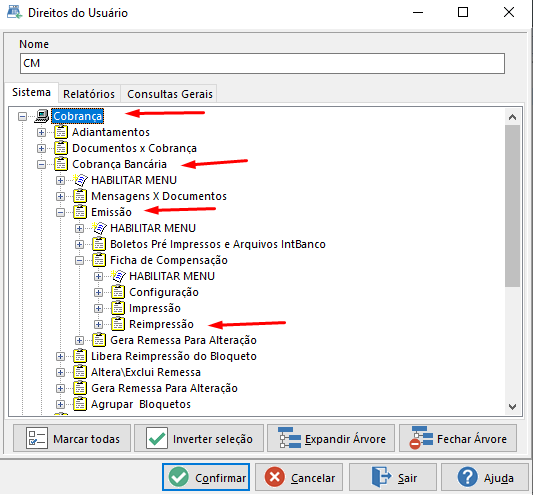Viewport: 533px width, 495px height.
Task: Click the Marcar todas button
Action: [x=72, y=438]
